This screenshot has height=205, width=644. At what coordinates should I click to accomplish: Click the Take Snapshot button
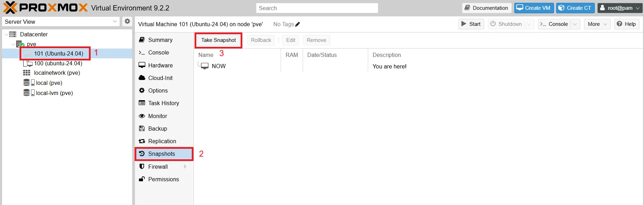pos(219,40)
